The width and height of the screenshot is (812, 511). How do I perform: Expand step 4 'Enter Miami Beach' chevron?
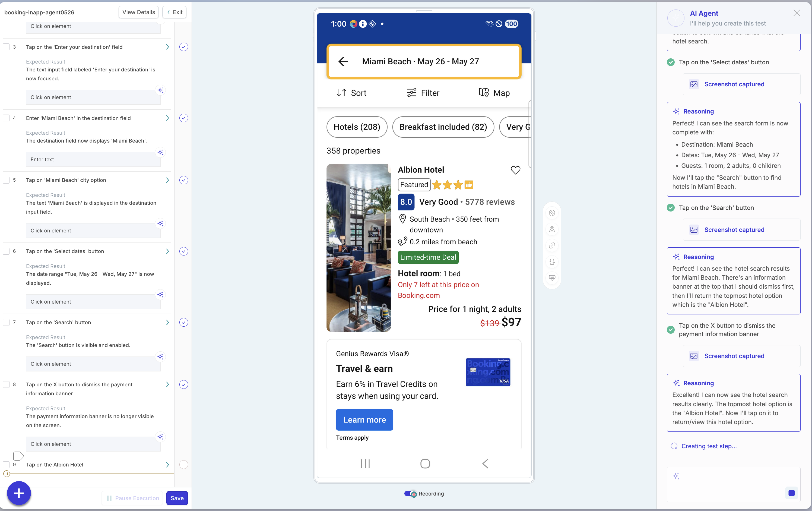click(167, 118)
